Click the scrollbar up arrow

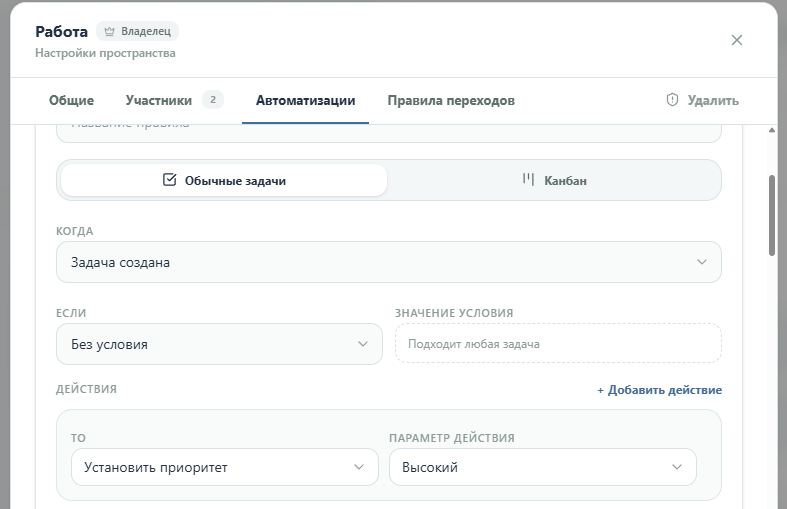click(x=771, y=131)
